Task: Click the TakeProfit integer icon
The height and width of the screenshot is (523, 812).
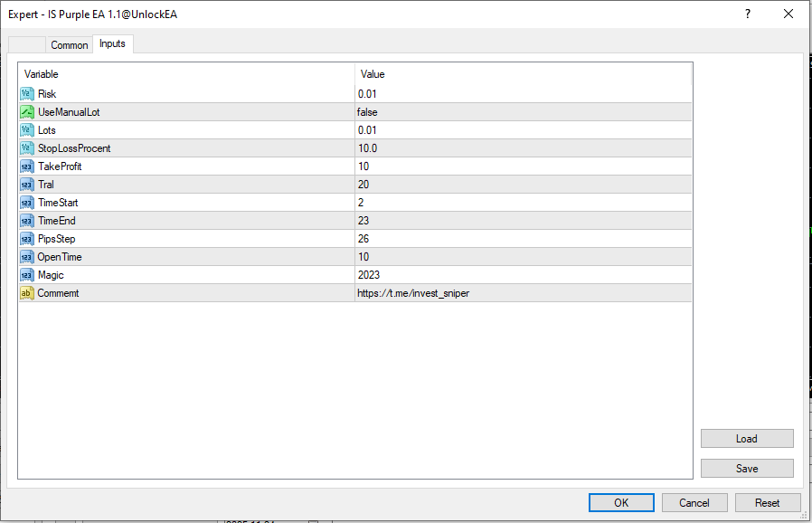Action: coord(27,166)
